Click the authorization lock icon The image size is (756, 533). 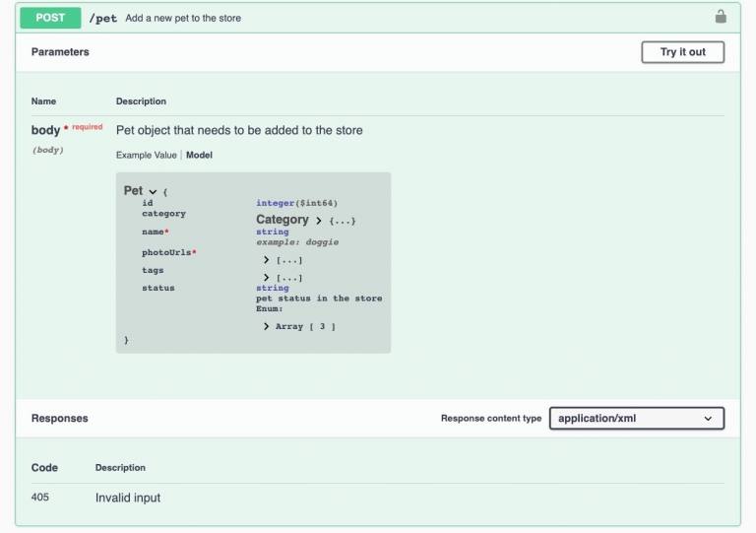(x=721, y=17)
